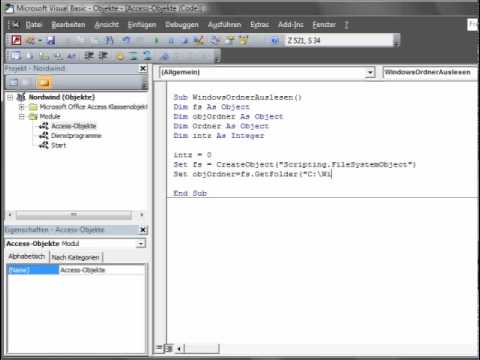This screenshot has width=480, height=360.
Task: Open the Debuggen menu
Action: [x=182, y=25]
